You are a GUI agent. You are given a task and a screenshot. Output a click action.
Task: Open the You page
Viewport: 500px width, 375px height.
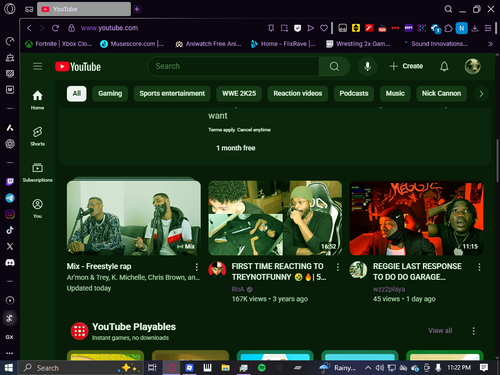click(37, 208)
